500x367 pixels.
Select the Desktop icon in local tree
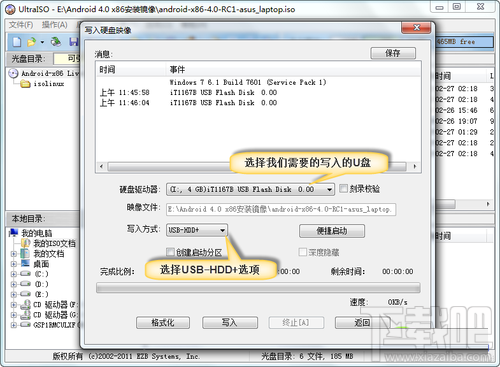point(25,263)
